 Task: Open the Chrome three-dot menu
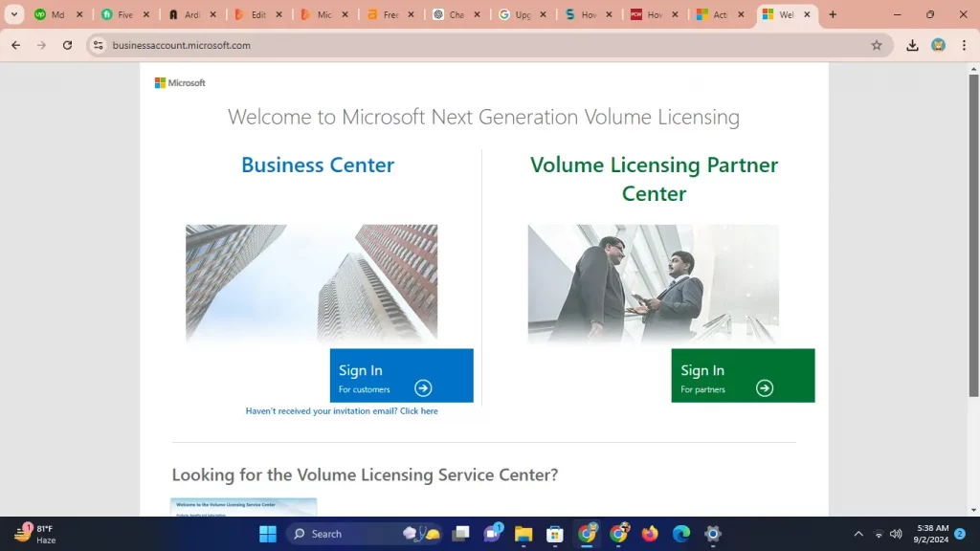964,45
